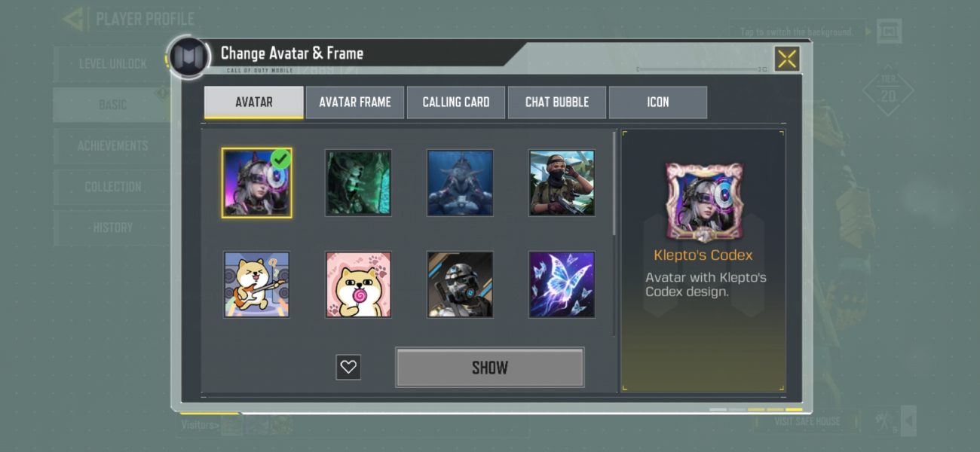
Task: Select the AVATAR tab
Action: click(254, 102)
